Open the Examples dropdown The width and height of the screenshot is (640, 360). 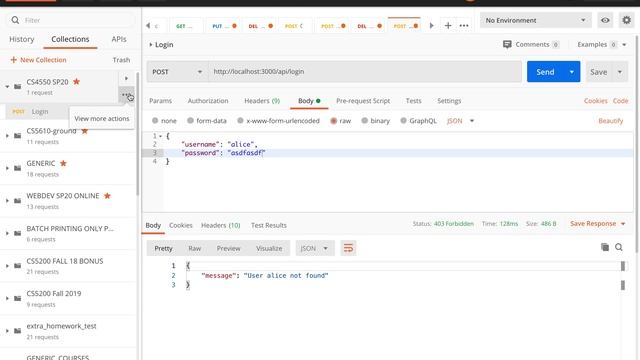[601, 44]
